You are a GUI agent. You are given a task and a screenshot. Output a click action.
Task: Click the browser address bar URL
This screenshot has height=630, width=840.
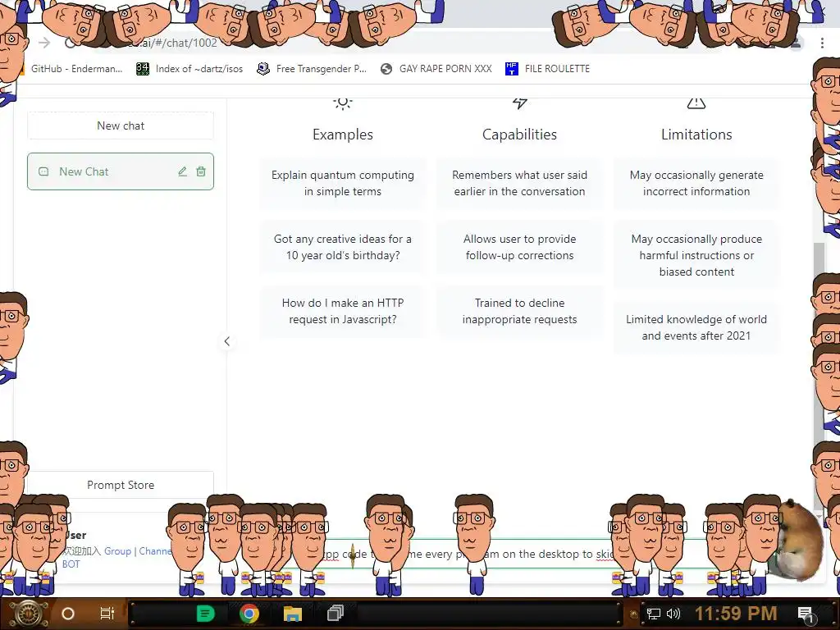coord(171,43)
